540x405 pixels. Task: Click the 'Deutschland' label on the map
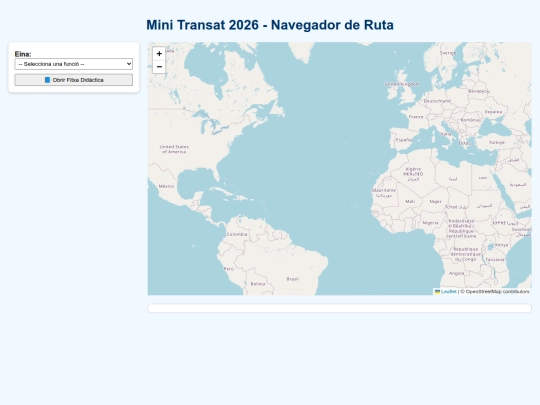pos(437,101)
